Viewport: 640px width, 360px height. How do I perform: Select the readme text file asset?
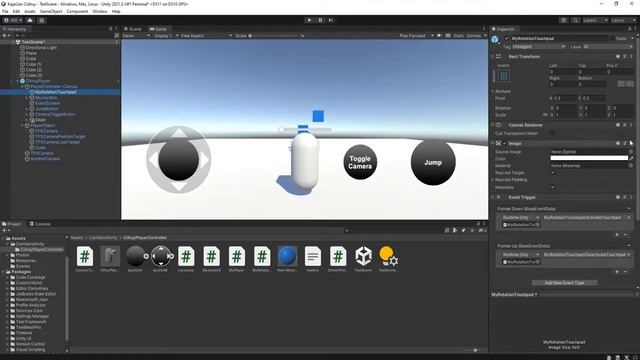pos(312,259)
